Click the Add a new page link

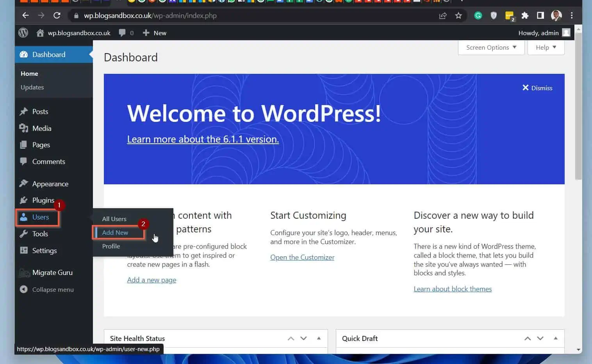pyautogui.click(x=152, y=280)
